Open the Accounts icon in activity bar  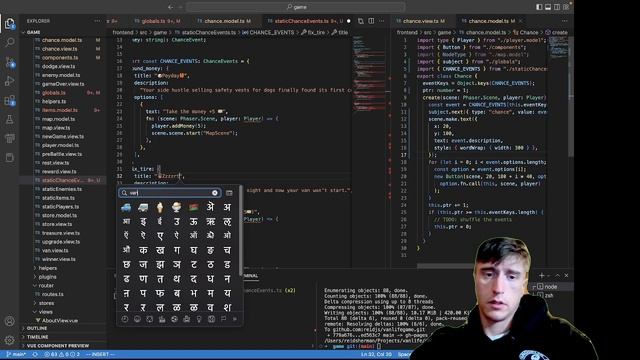coord(10,321)
